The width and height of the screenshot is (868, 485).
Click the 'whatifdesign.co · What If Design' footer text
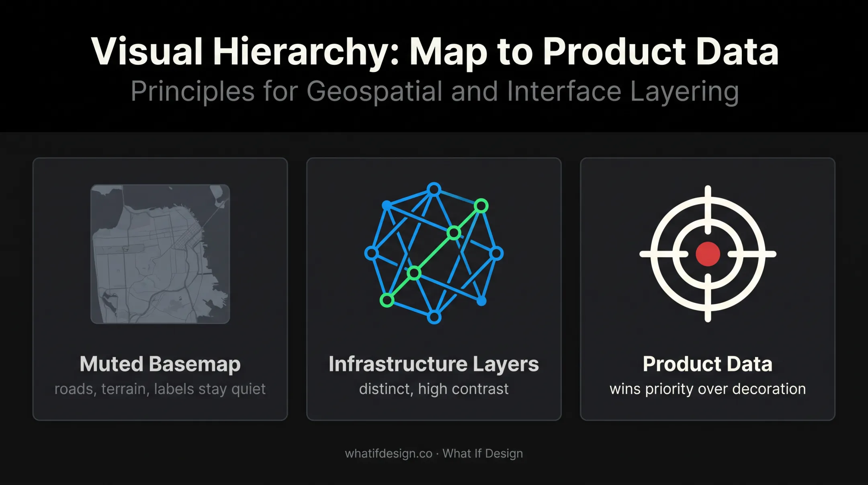434,453
